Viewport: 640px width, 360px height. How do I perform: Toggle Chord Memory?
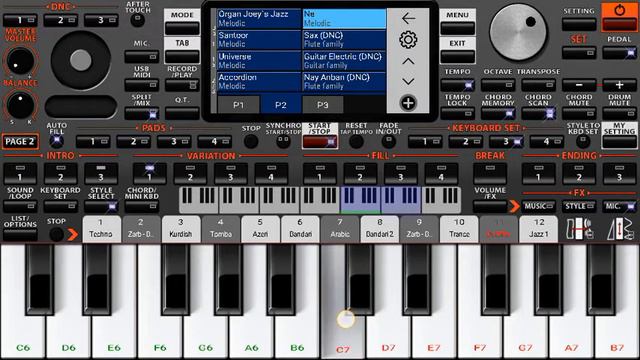point(498,113)
